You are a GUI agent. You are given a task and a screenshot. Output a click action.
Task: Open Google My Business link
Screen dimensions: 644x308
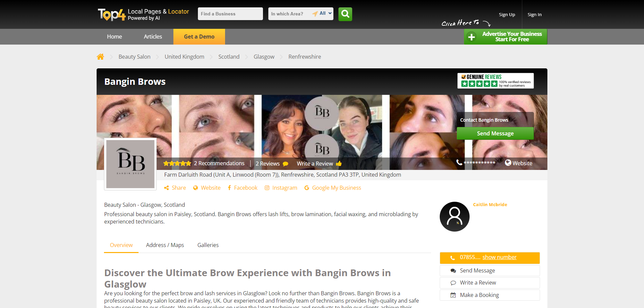click(333, 188)
